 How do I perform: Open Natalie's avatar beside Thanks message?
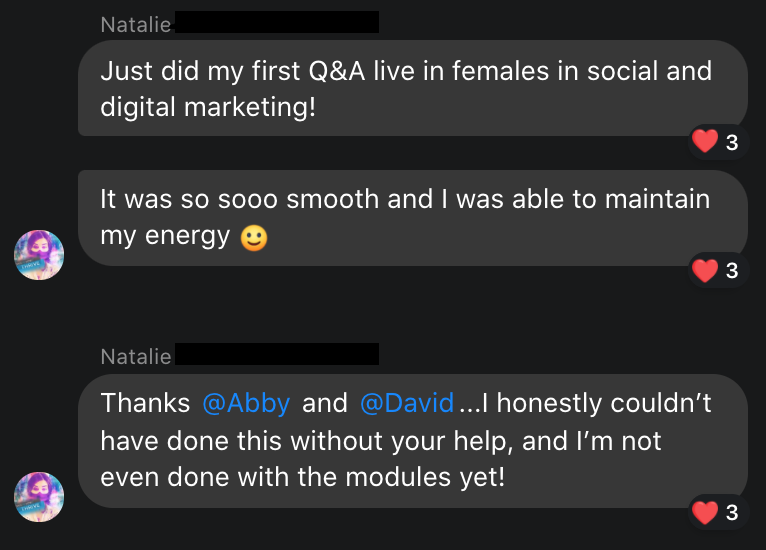(39, 497)
